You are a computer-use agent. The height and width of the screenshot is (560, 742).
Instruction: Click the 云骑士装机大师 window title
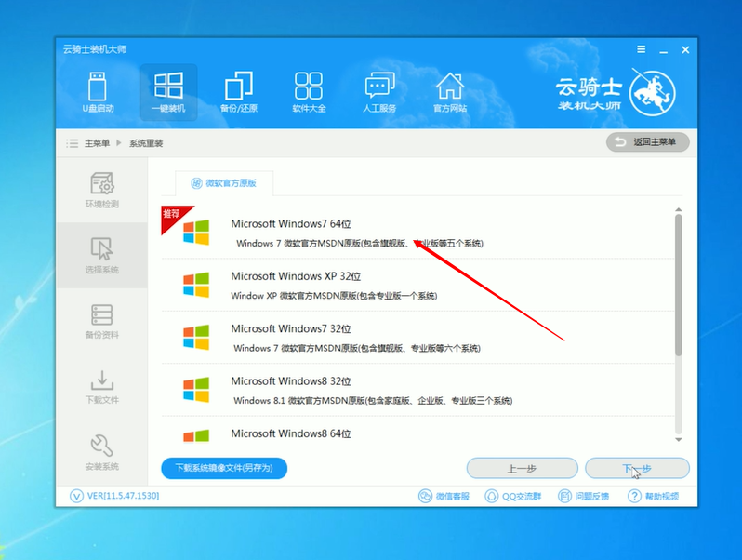pos(95,49)
